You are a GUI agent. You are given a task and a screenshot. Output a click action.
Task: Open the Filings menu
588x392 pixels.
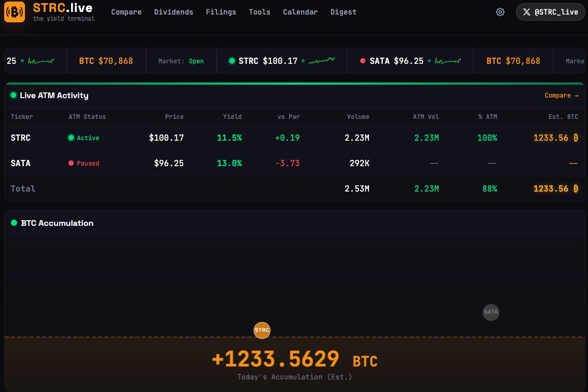[x=221, y=12]
